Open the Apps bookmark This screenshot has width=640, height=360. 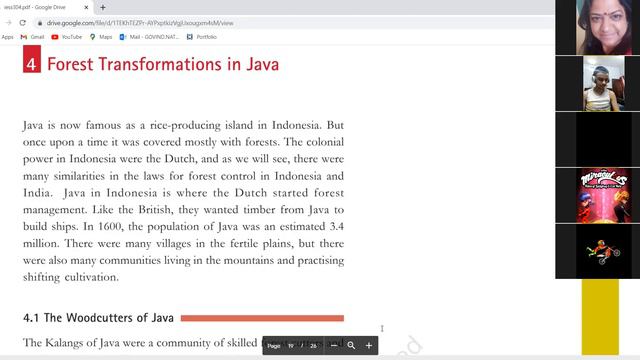click(x=7, y=37)
